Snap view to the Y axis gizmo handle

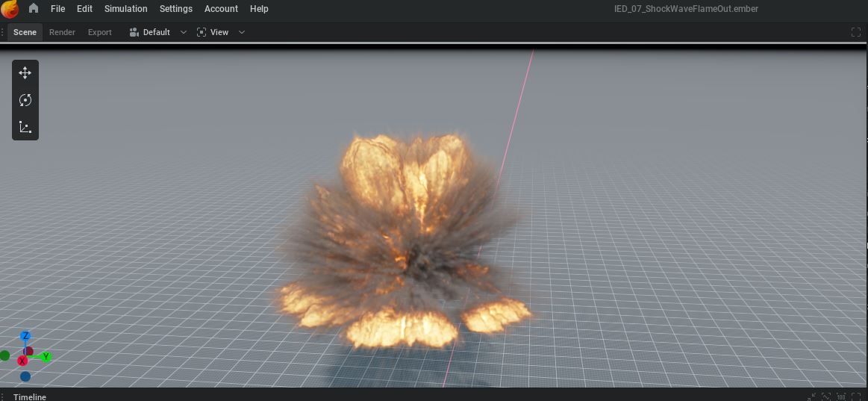point(46,357)
